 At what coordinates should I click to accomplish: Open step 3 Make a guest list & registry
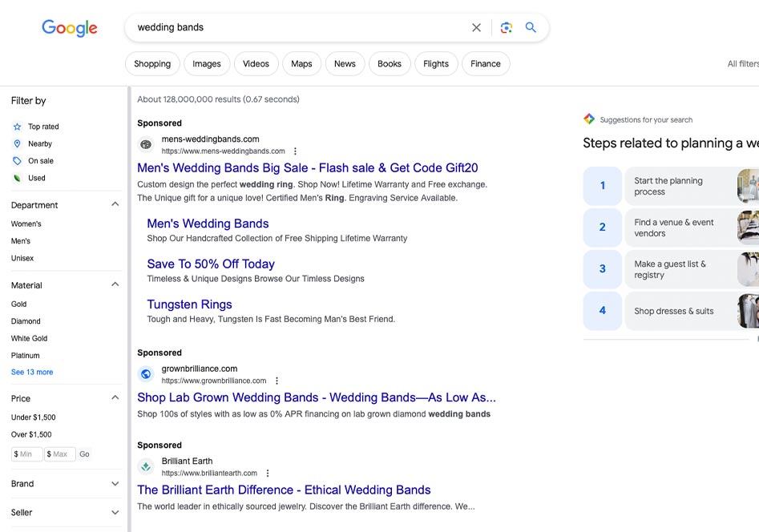coord(672,269)
